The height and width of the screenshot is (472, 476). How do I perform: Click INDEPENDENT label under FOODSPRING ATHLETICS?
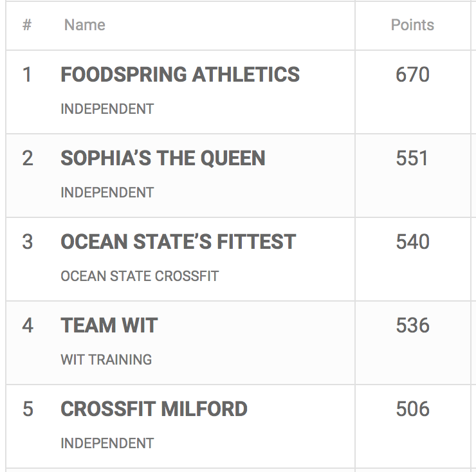tap(107, 109)
